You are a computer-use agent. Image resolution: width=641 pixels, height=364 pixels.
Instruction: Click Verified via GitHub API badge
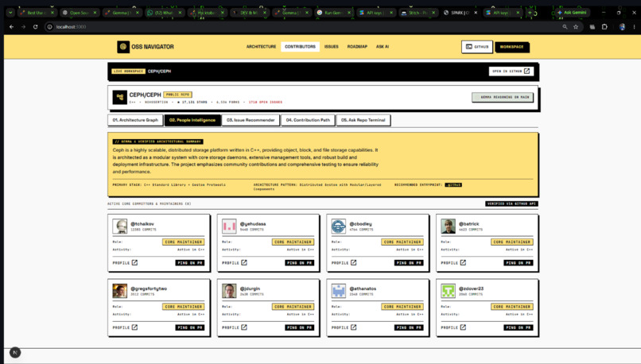511,203
